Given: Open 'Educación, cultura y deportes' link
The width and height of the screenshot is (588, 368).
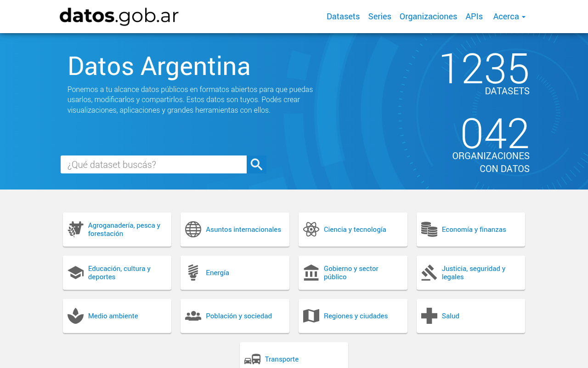Looking at the screenshot, I should [119, 273].
